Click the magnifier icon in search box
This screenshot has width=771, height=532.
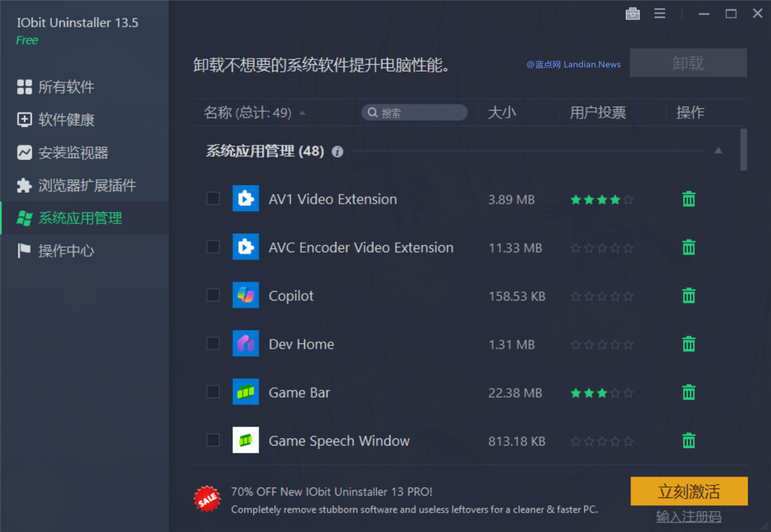point(372,113)
